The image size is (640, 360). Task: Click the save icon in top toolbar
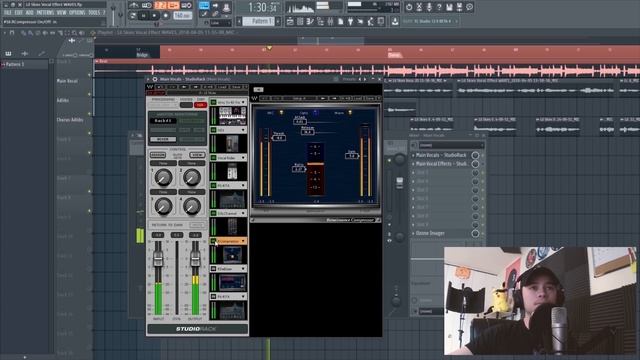click(449, 7)
